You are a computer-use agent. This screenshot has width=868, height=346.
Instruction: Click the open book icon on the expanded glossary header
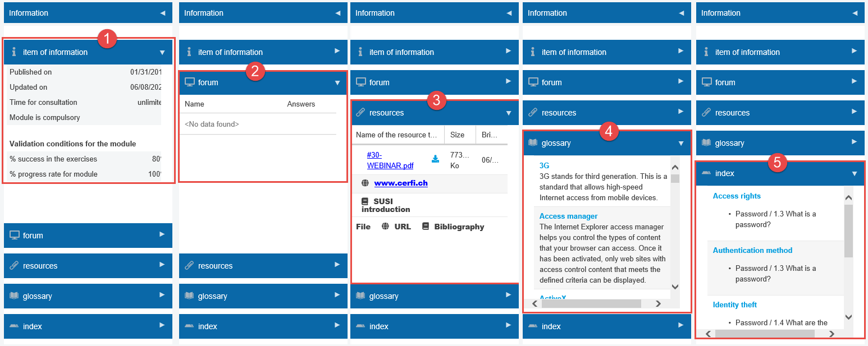[532, 143]
